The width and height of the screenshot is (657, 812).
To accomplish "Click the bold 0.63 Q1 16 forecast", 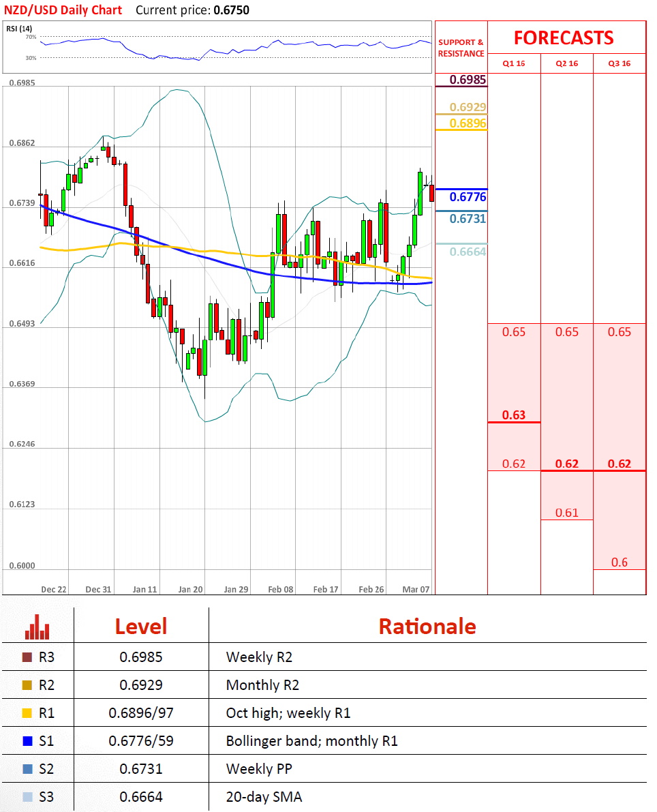I will [514, 415].
